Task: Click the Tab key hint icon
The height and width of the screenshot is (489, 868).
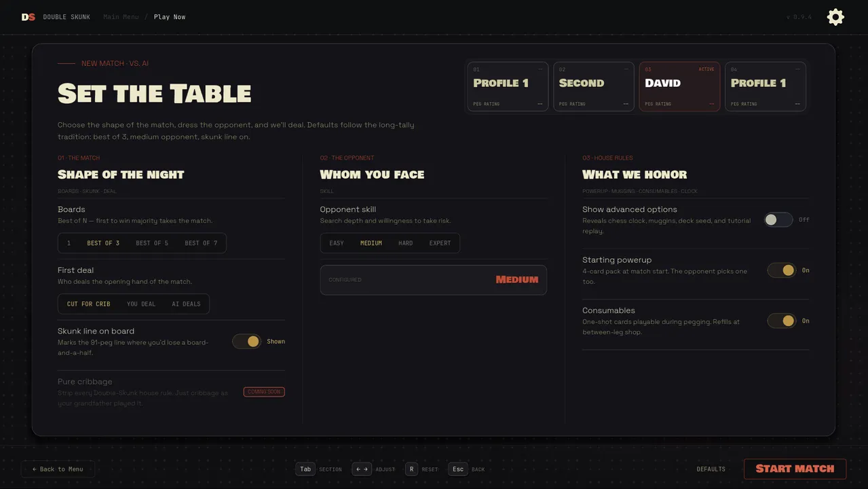Action: click(x=305, y=469)
